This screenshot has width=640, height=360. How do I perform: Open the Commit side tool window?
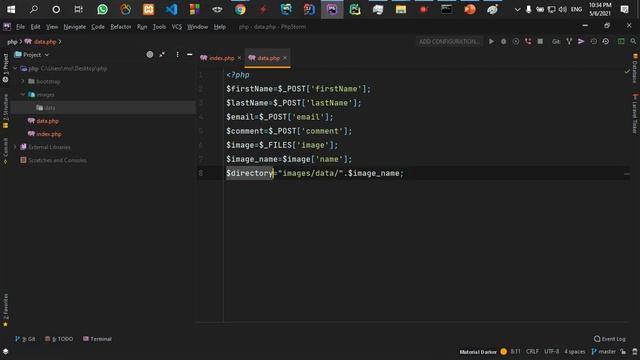coord(5,151)
